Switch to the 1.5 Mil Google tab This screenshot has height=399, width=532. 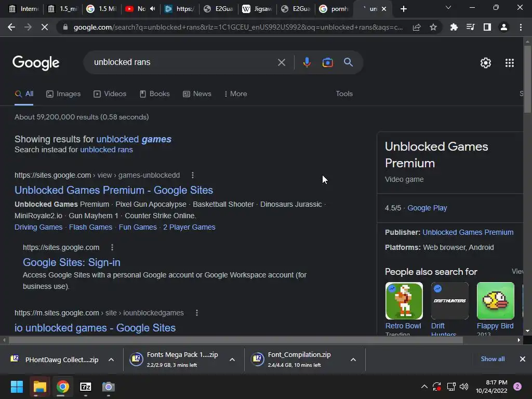[102, 9]
